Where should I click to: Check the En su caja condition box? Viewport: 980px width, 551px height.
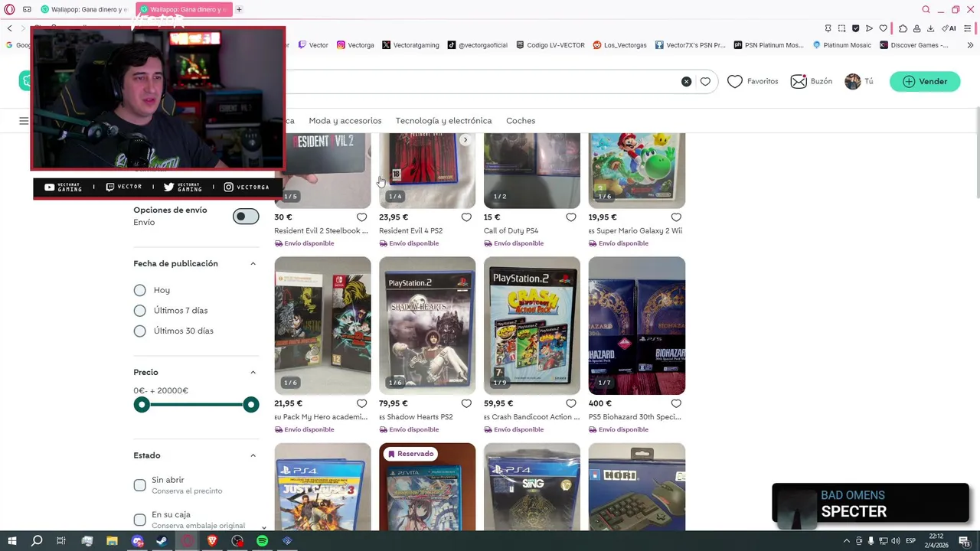pos(139,520)
